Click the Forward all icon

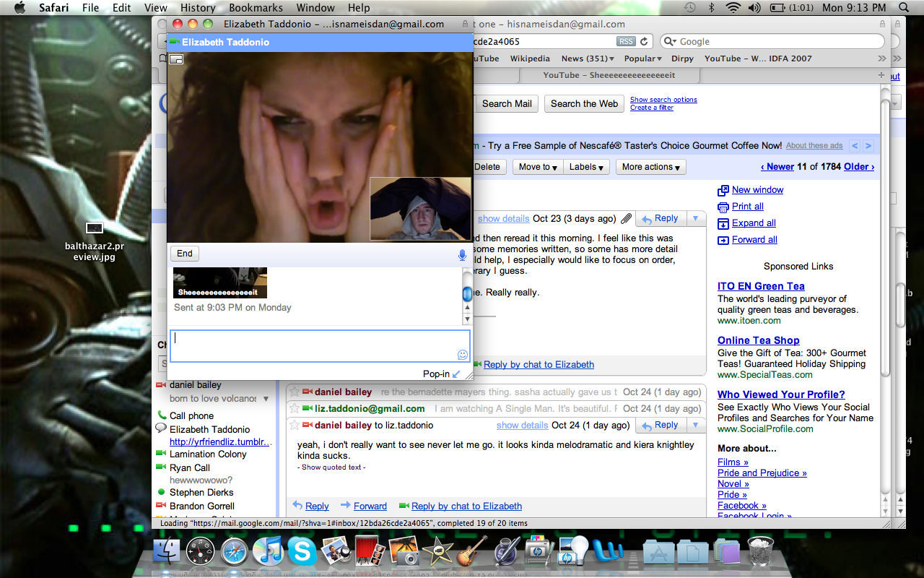point(723,240)
